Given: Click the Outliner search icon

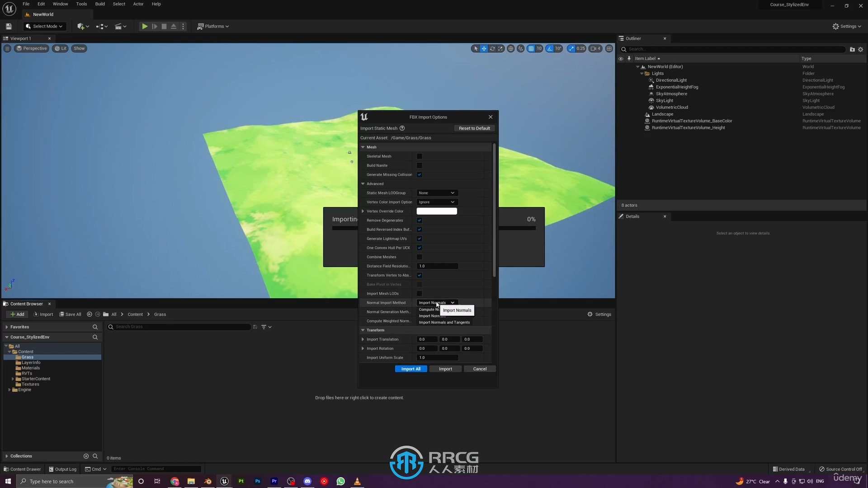Looking at the screenshot, I should (x=623, y=49).
